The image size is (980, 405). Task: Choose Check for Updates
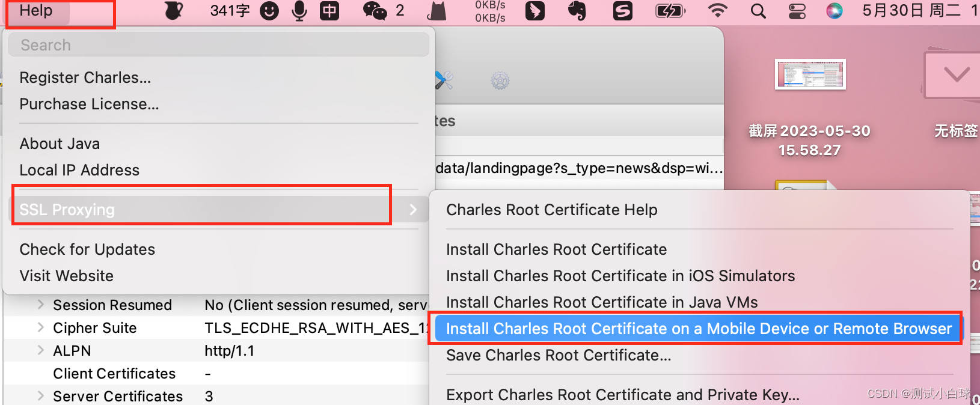[x=87, y=249]
